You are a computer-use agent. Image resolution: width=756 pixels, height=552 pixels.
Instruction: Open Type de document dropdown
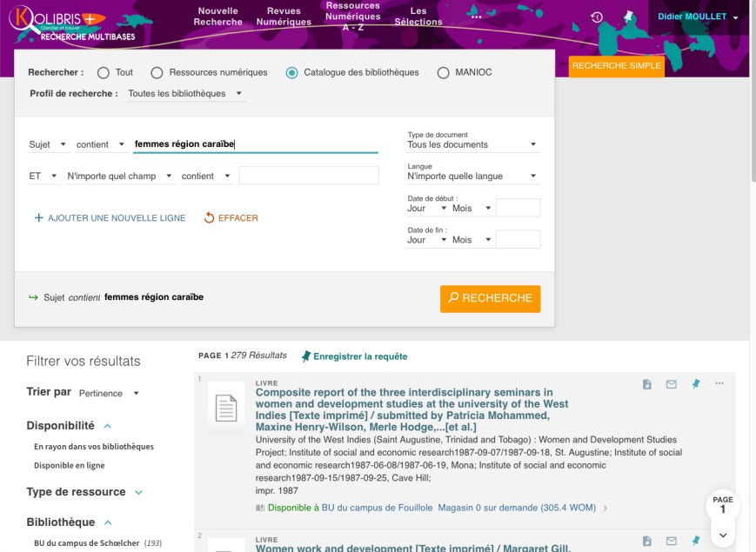pyautogui.click(x=472, y=144)
